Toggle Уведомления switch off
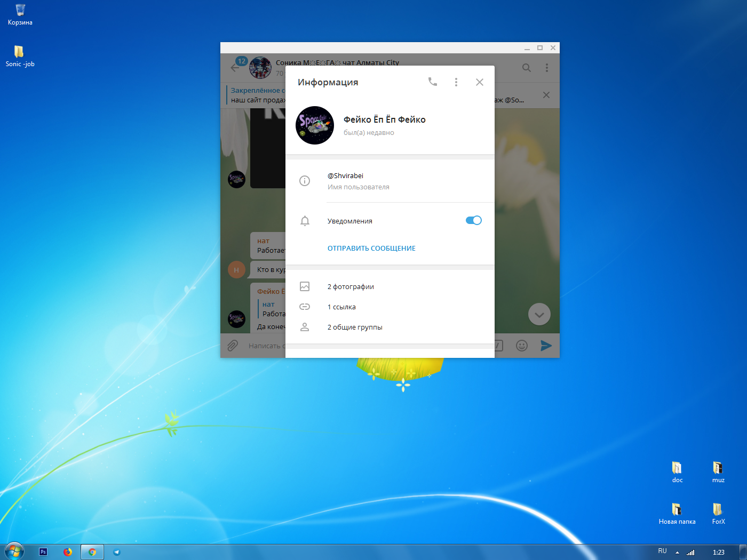This screenshot has height=560, width=747. pyautogui.click(x=474, y=220)
